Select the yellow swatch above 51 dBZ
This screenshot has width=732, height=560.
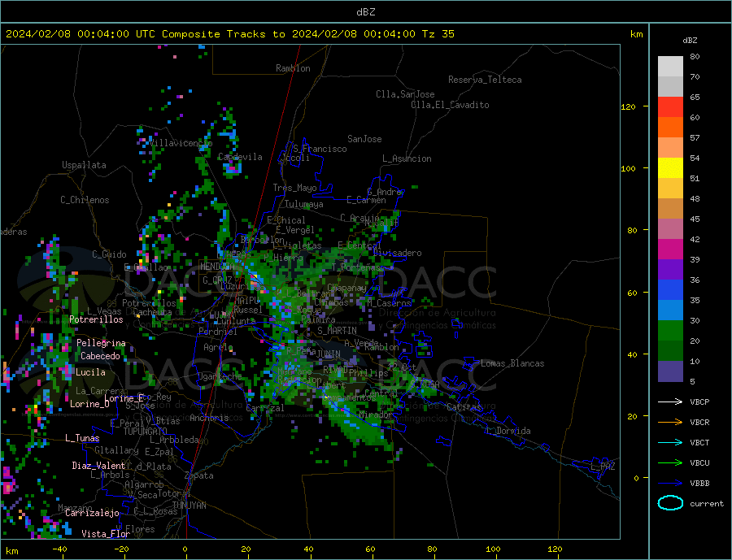670,168
